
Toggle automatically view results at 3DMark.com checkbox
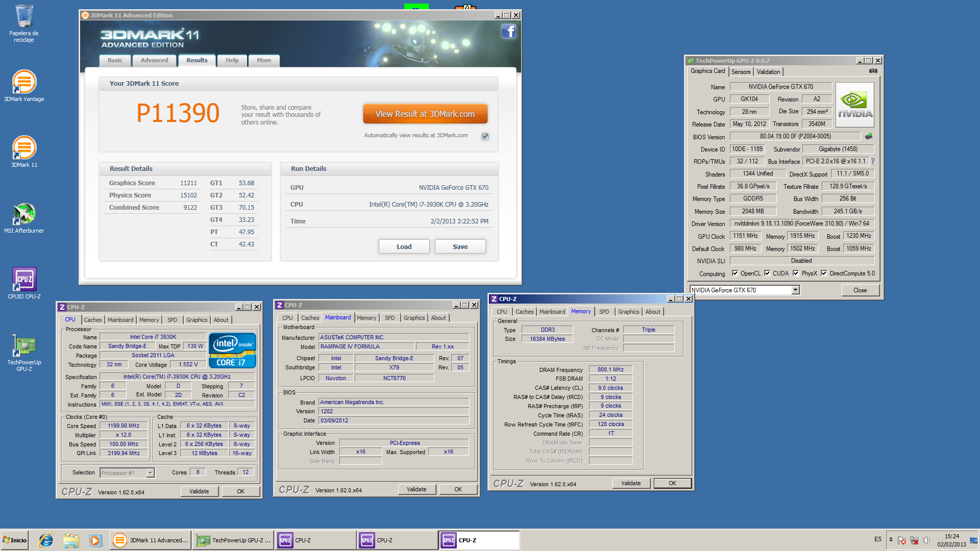(x=485, y=136)
